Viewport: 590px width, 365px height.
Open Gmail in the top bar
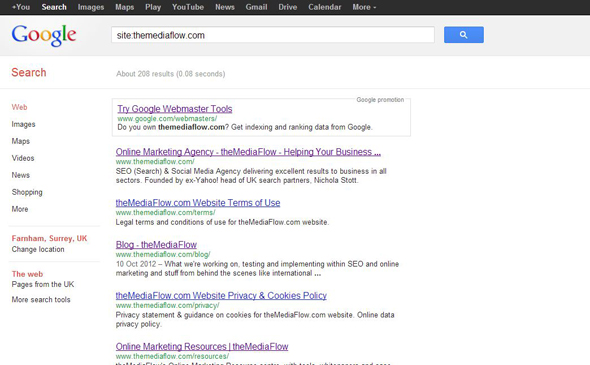256,7
